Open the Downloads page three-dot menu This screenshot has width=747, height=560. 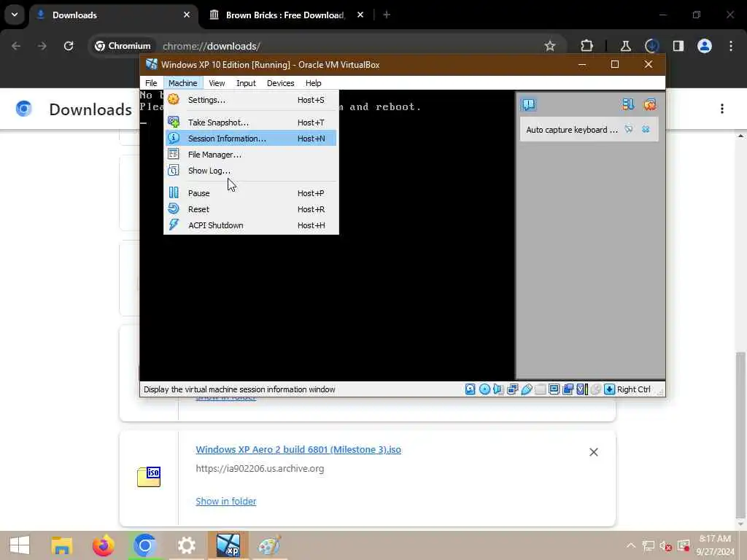click(x=722, y=109)
